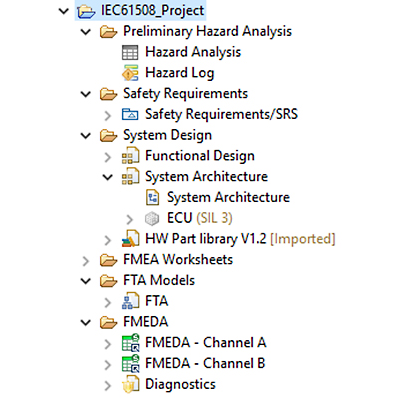Select the System Design label
This screenshot has height=398, width=400.
click(167, 135)
